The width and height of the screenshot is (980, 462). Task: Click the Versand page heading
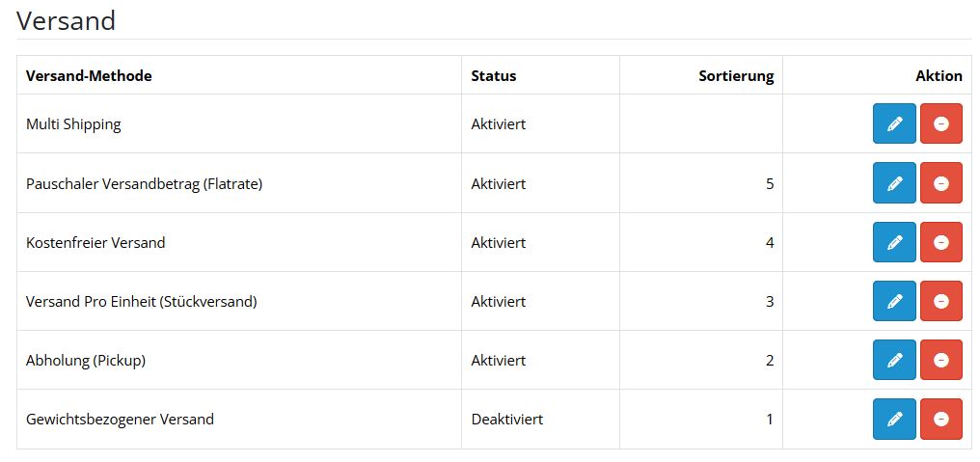pyautogui.click(x=66, y=20)
